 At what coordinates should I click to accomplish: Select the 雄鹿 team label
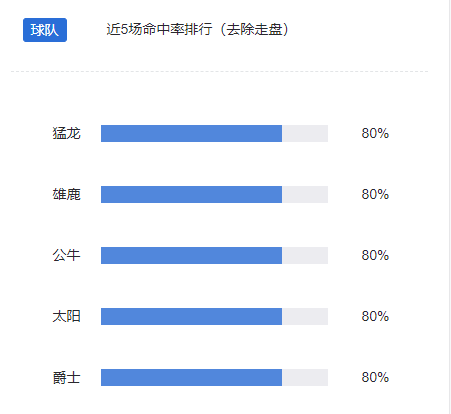pos(66,194)
